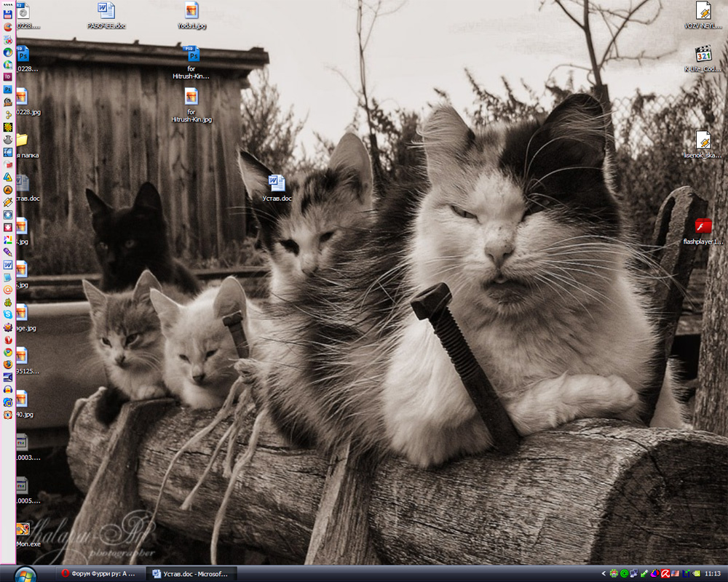Click the taskbar clock showing 11:13
The image size is (728, 582).
pyautogui.click(x=712, y=574)
